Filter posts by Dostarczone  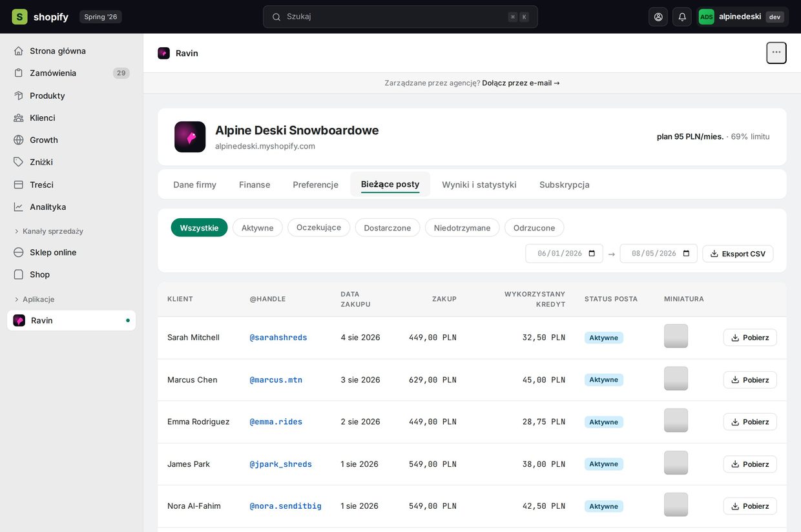coord(388,228)
